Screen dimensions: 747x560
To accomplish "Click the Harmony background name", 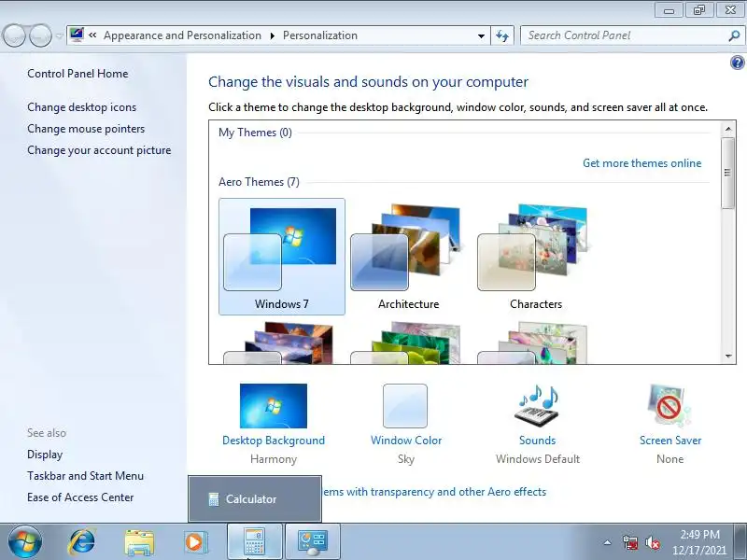I will point(274,459).
